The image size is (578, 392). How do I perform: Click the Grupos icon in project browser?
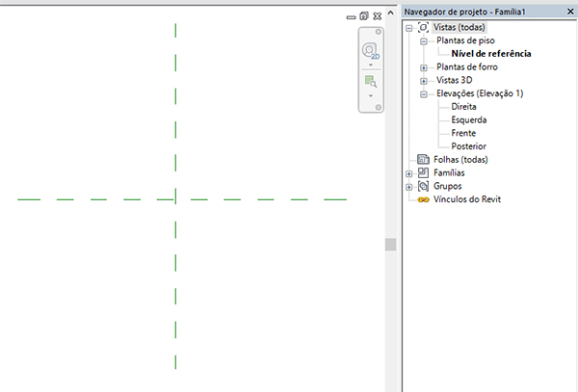[x=423, y=186]
